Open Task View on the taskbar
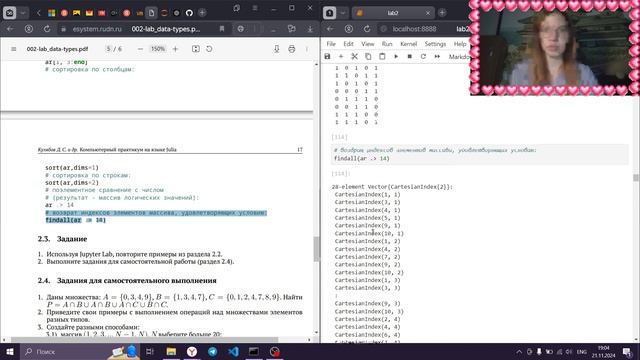The image size is (640, 360). (x=149, y=351)
